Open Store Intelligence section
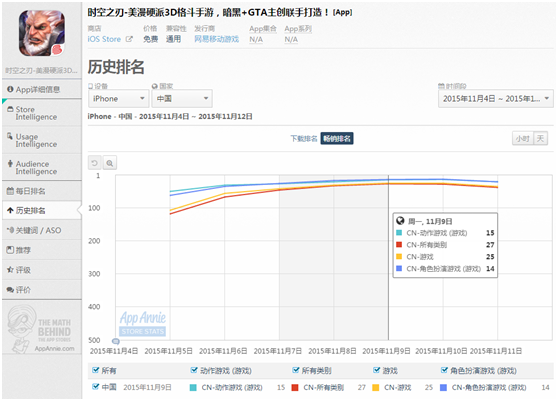 tap(42, 113)
